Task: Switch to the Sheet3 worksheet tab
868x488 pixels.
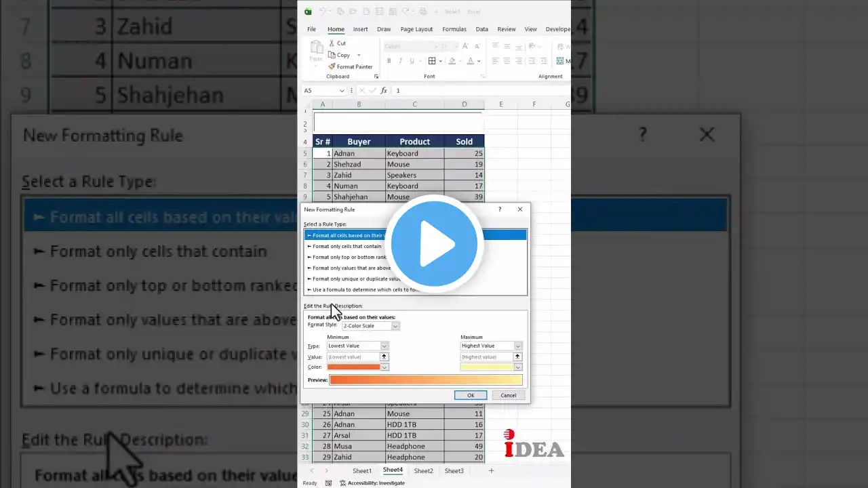Action: 454,470
